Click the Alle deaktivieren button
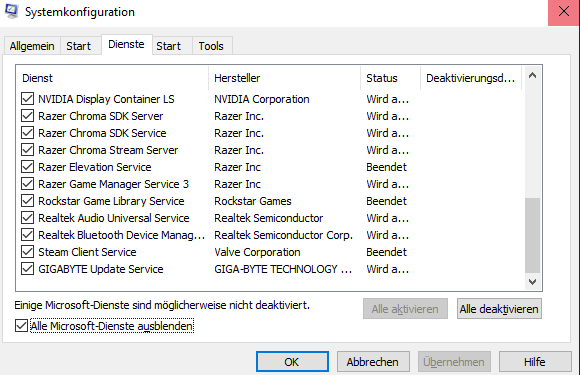The height and width of the screenshot is (375, 580). pos(499,309)
